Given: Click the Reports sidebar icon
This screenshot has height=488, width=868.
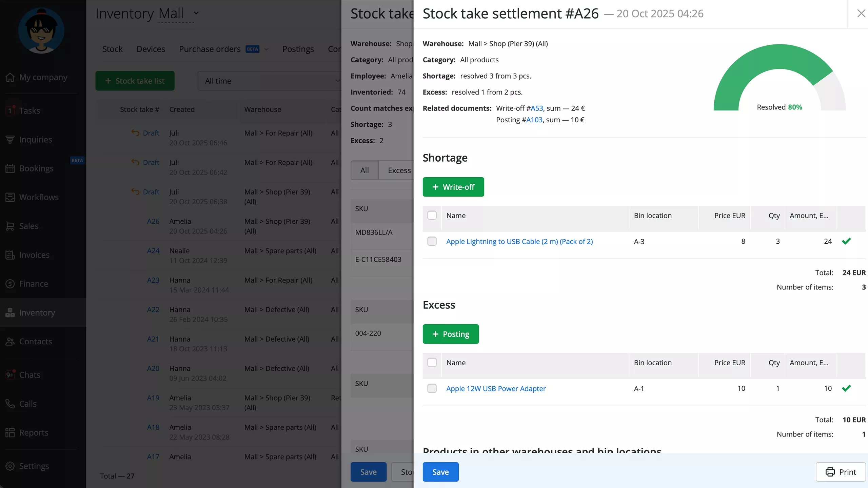Looking at the screenshot, I should coord(10,432).
